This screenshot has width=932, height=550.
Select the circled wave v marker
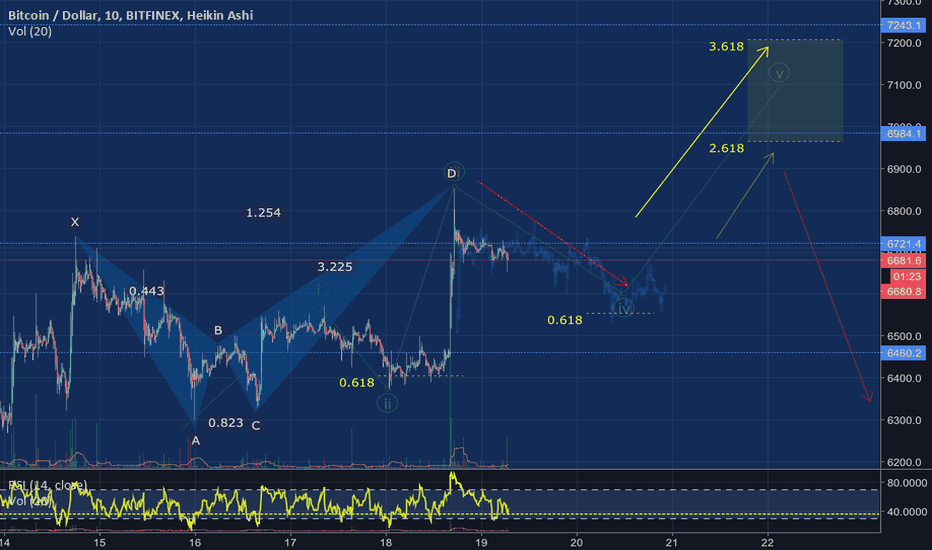(x=779, y=73)
